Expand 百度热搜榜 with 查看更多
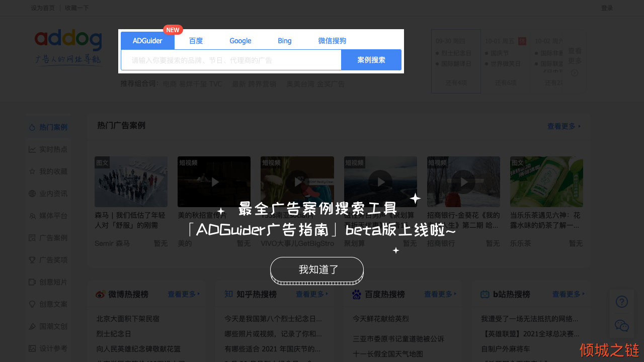 click(x=440, y=294)
